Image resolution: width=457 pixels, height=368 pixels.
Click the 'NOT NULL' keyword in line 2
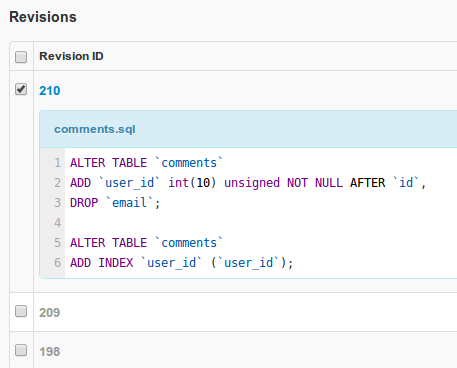[315, 183]
